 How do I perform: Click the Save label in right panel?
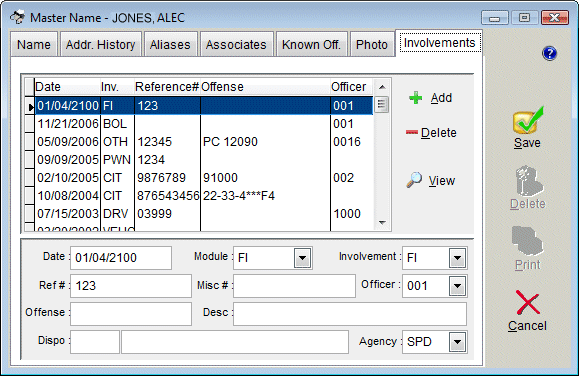point(527,143)
